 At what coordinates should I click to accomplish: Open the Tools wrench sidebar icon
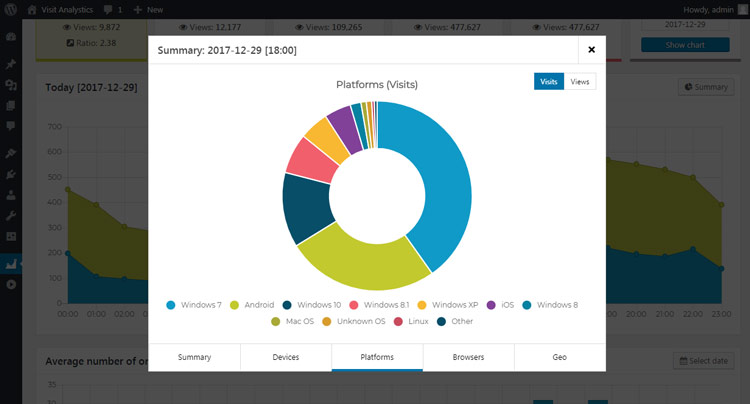point(11,216)
